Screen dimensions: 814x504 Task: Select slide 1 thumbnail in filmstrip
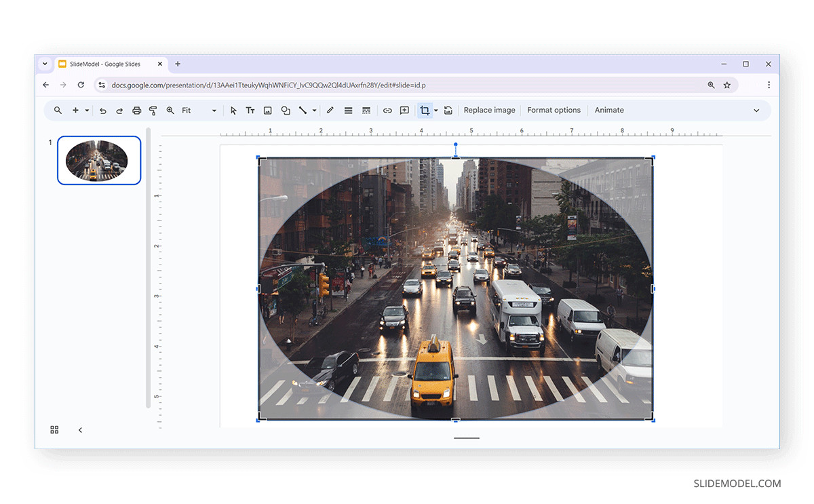99,160
